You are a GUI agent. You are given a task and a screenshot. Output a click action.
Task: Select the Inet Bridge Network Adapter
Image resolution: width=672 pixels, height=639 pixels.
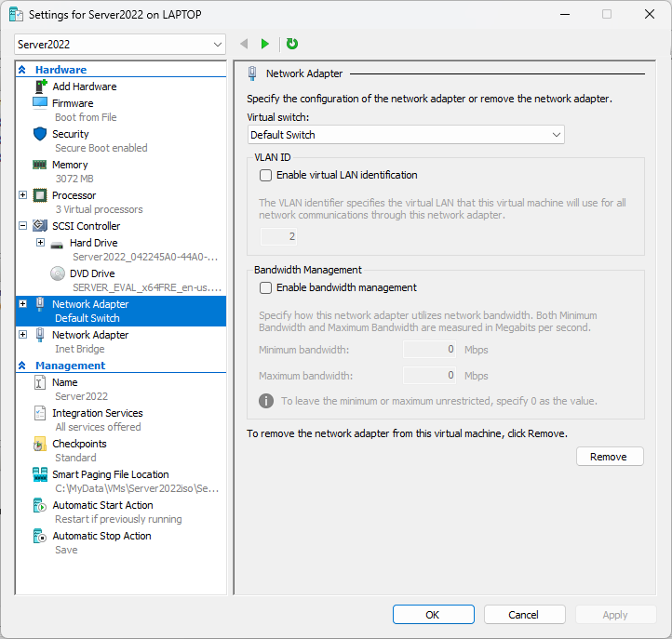(90, 335)
